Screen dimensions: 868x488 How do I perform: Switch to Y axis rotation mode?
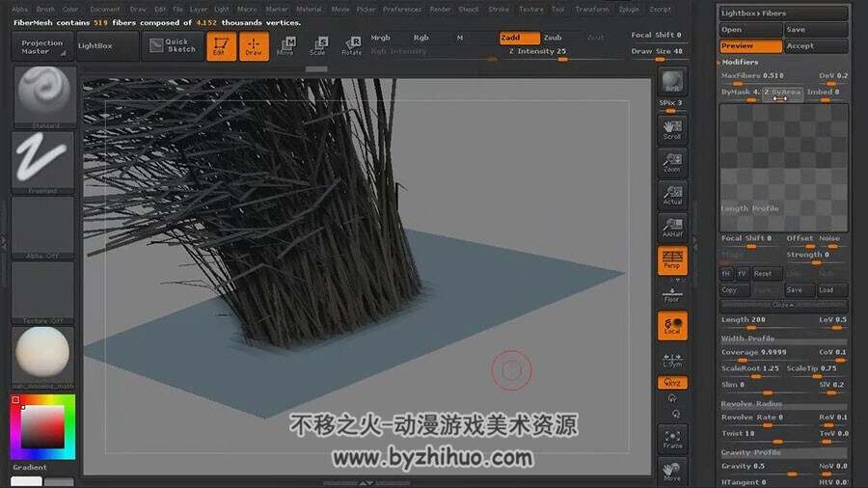coord(672,398)
